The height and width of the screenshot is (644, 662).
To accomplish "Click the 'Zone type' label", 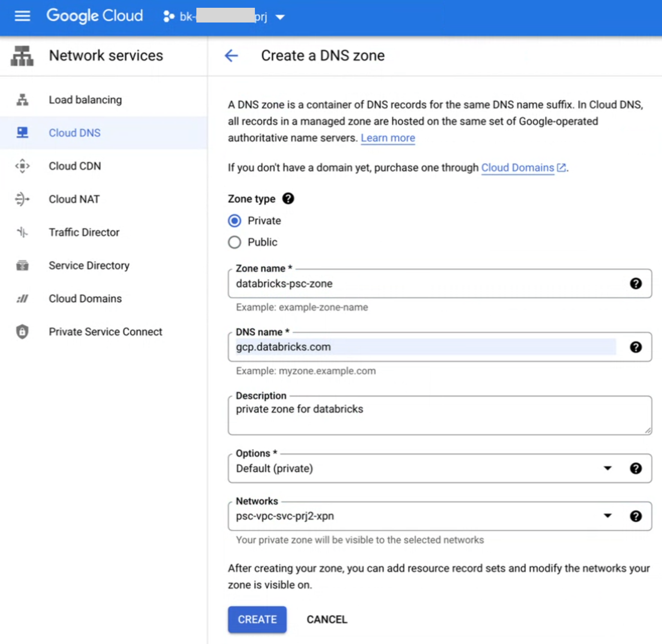I will [x=252, y=199].
